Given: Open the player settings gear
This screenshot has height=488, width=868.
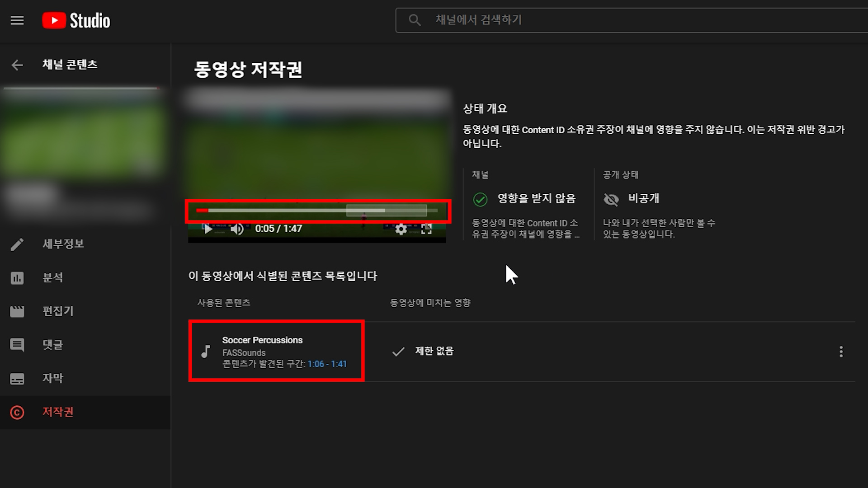Looking at the screenshot, I should [x=401, y=229].
